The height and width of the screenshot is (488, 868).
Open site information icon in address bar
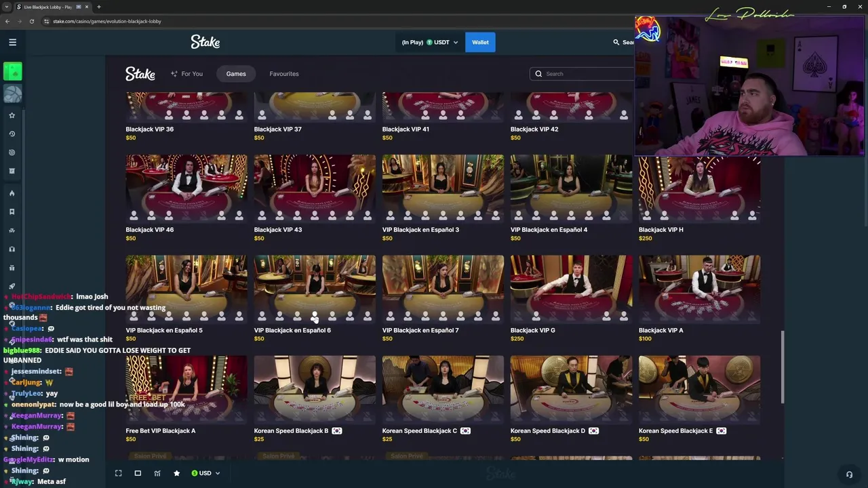(x=47, y=21)
